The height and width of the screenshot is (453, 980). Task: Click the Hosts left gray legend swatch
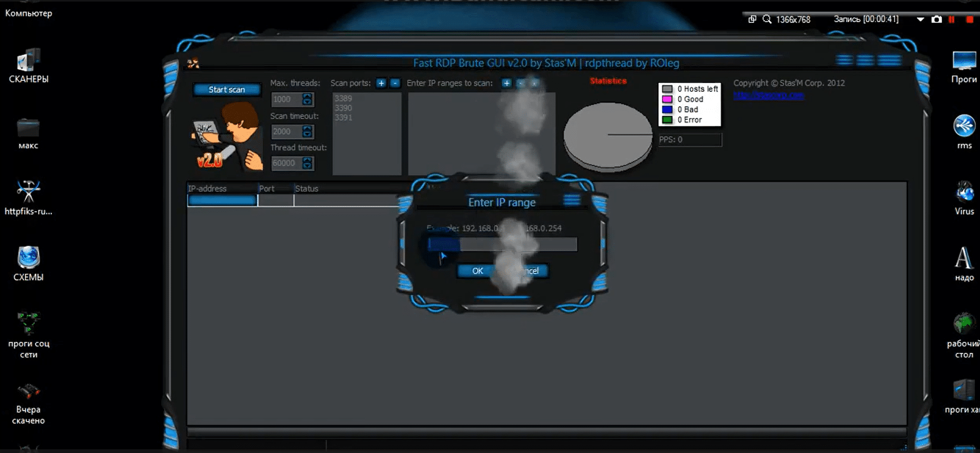[x=667, y=89]
